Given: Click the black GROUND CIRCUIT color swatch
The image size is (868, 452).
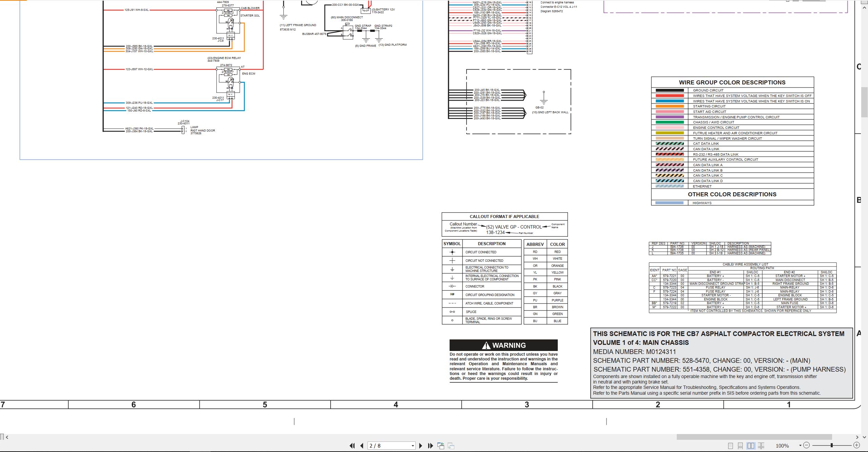Looking at the screenshot, I should (x=670, y=90).
